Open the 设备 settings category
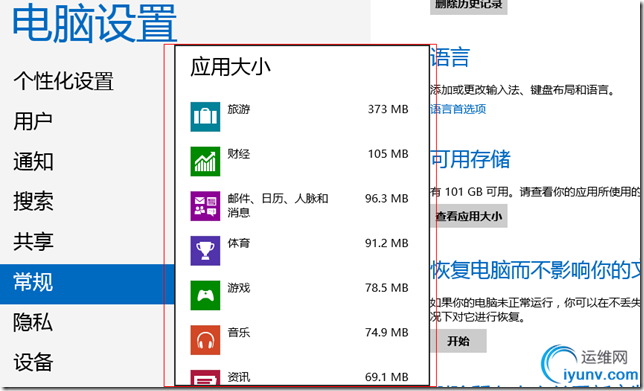Image resolution: width=644 pixels, height=391 pixels. (x=33, y=363)
